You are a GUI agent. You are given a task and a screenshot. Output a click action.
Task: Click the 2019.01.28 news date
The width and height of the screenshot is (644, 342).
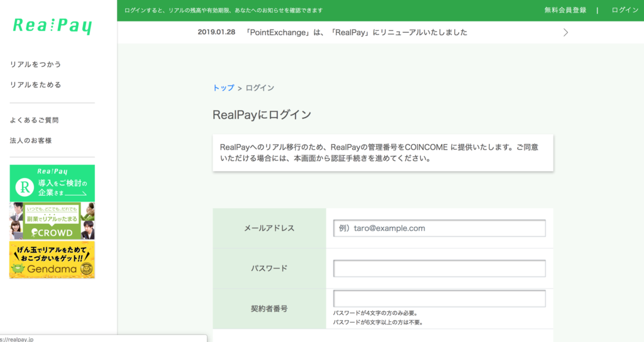tap(216, 32)
